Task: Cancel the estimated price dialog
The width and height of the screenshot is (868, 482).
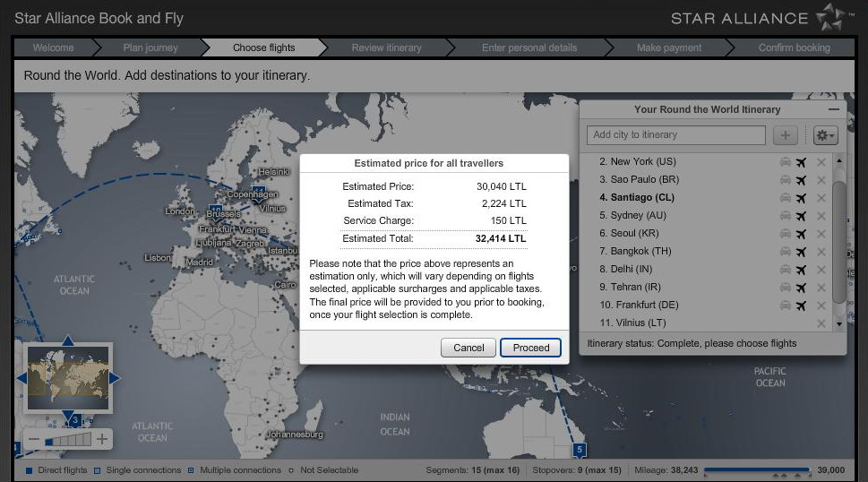Action: point(468,348)
